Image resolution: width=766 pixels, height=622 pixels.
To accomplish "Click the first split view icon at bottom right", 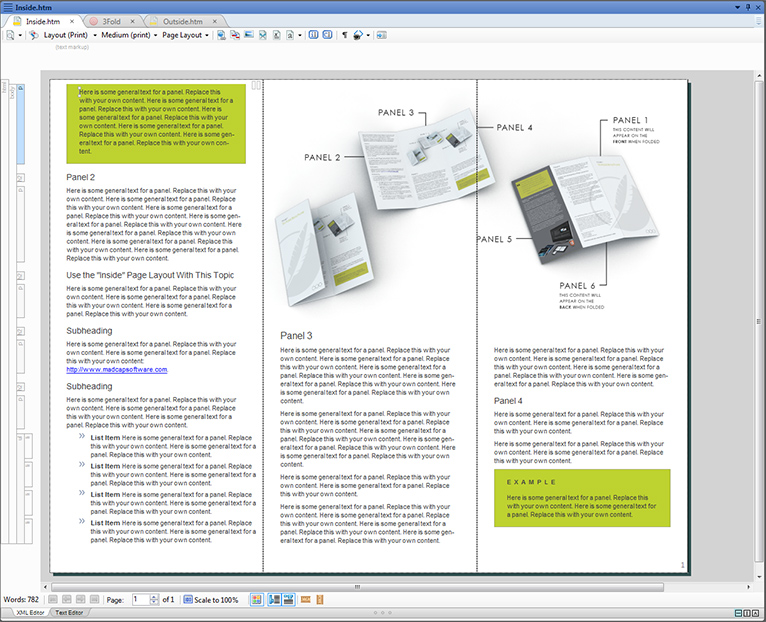I will 739,613.
